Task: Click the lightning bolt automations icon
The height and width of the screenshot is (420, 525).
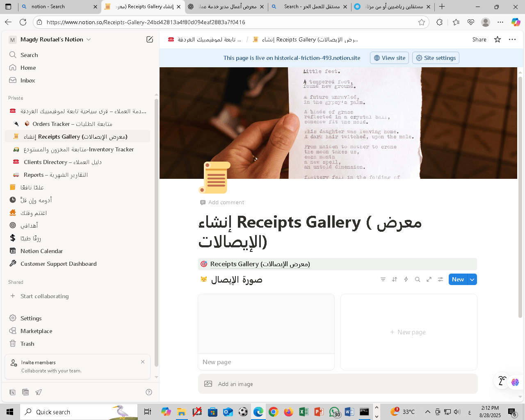Action: (406, 279)
